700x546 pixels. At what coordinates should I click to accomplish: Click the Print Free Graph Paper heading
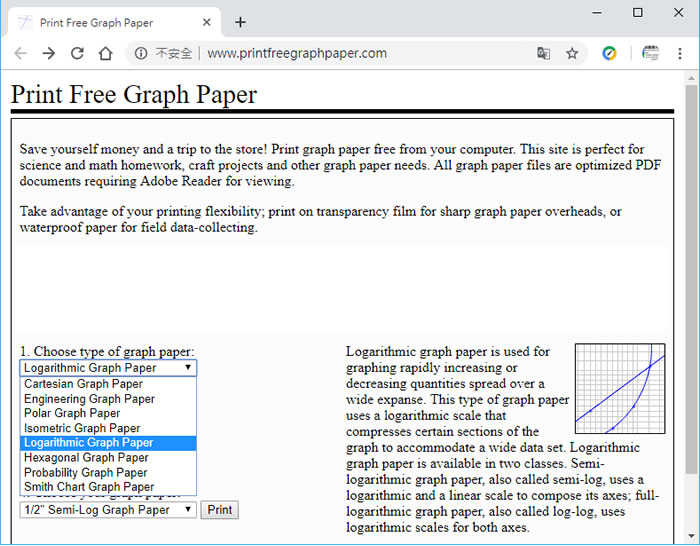pos(134,95)
